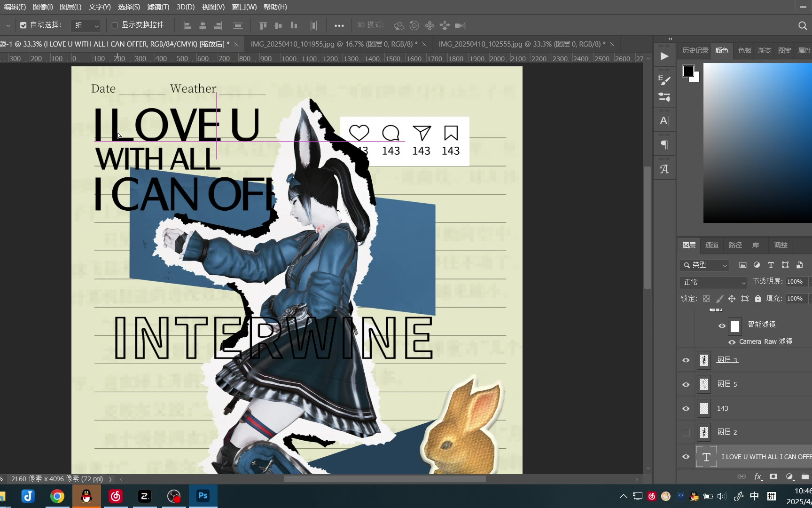812x508 pixels.
Task: Click the new adjustment layer icon
Action: click(789, 476)
